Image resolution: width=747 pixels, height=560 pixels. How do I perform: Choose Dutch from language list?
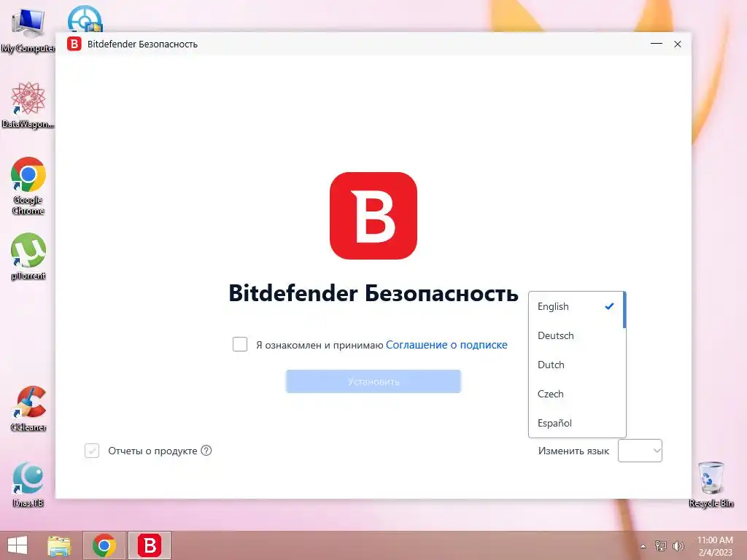pos(576,365)
